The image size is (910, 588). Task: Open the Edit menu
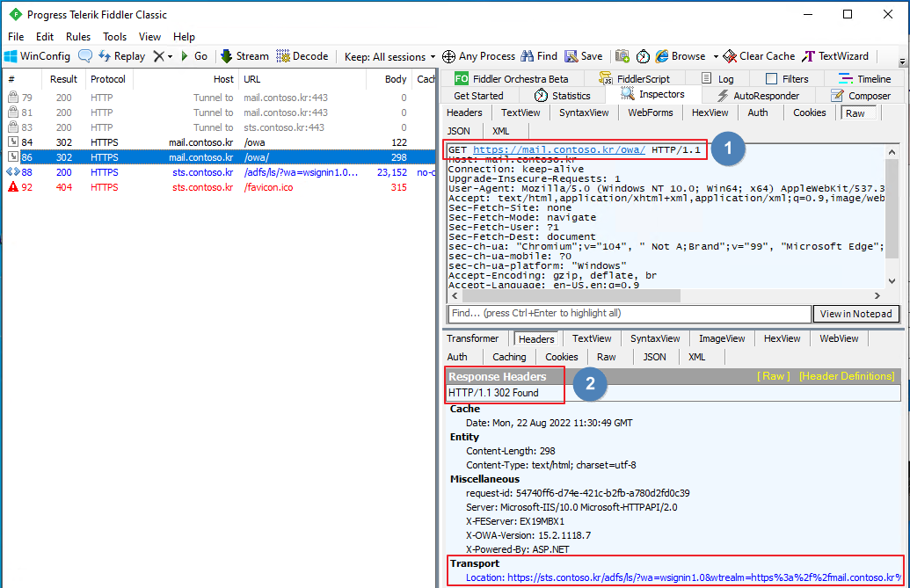click(x=45, y=37)
